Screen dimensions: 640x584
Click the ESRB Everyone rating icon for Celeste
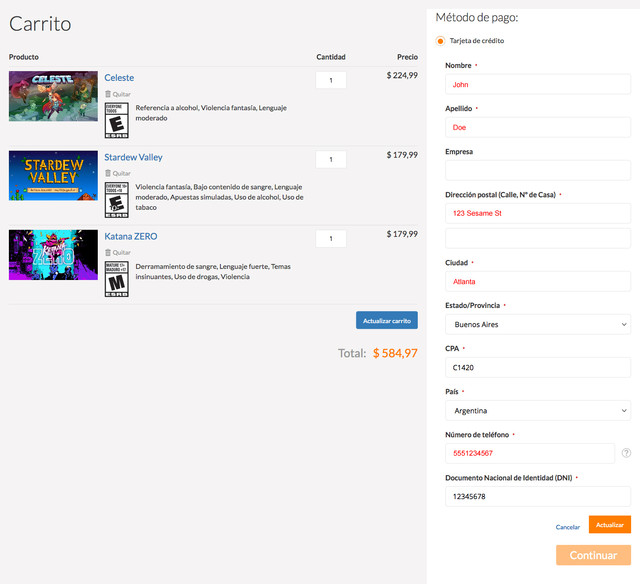(117, 120)
